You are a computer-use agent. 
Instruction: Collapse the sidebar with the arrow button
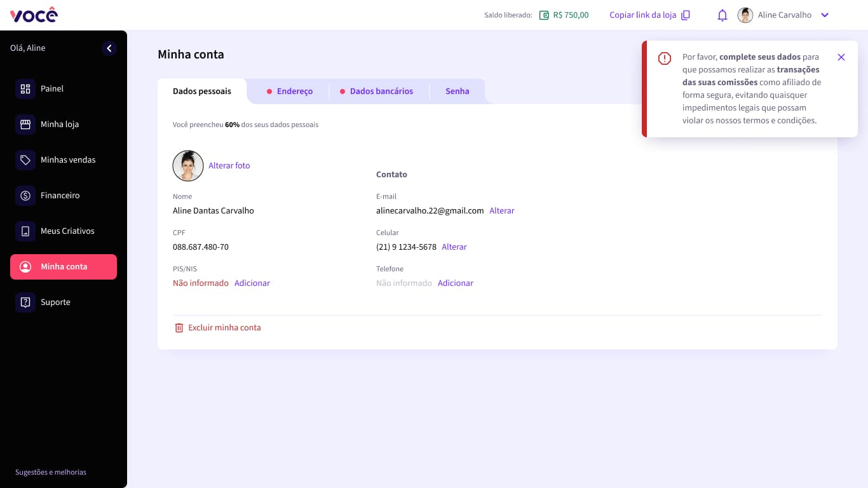coord(109,48)
